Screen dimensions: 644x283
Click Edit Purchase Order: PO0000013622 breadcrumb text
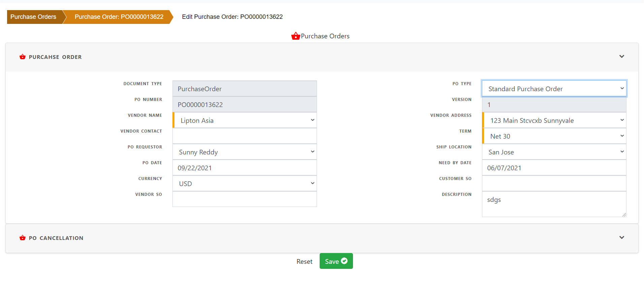pos(232,17)
